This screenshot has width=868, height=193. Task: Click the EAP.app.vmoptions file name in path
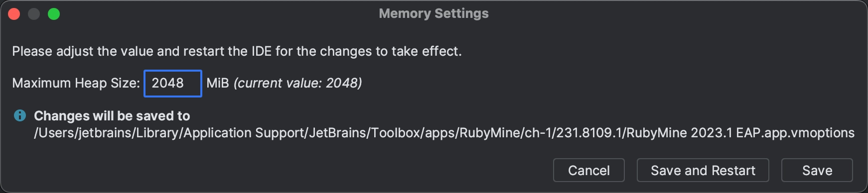[795, 133]
